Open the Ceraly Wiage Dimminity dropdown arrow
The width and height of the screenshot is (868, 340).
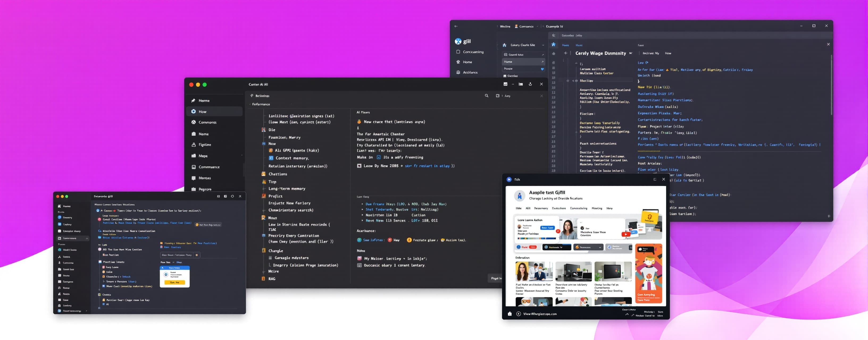(631, 53)
